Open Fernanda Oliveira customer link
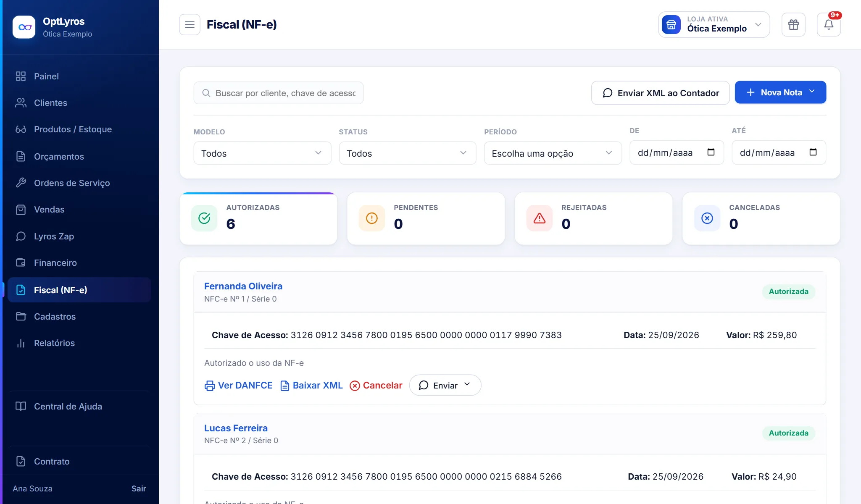The image size is (861, 504). click(243, 286)
